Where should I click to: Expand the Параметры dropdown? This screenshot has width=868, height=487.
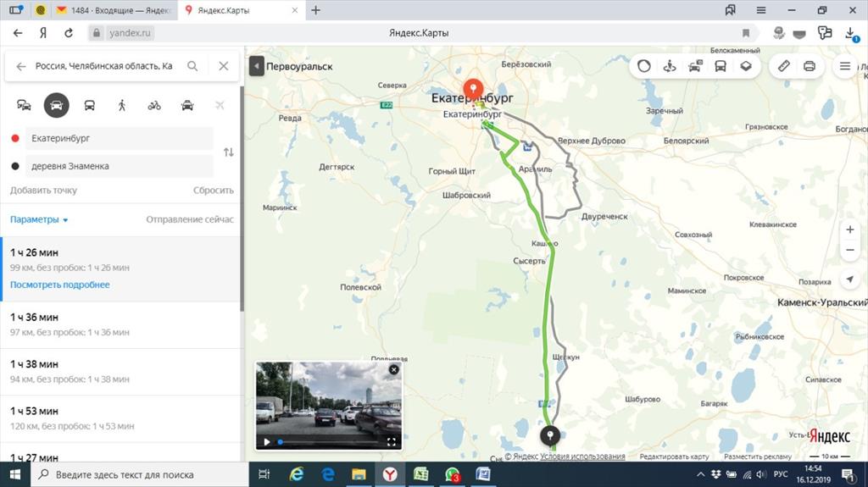[39, 219]
